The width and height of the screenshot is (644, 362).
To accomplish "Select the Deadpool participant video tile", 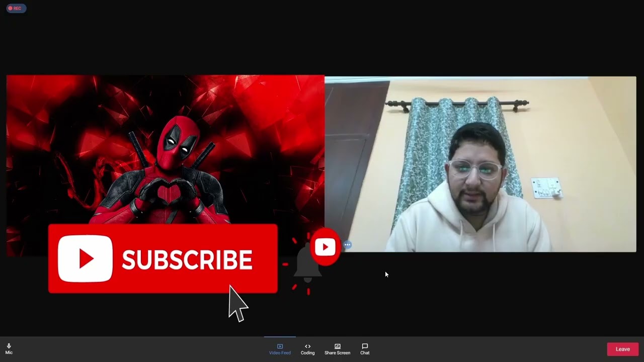I will click(x=165, y=165).
